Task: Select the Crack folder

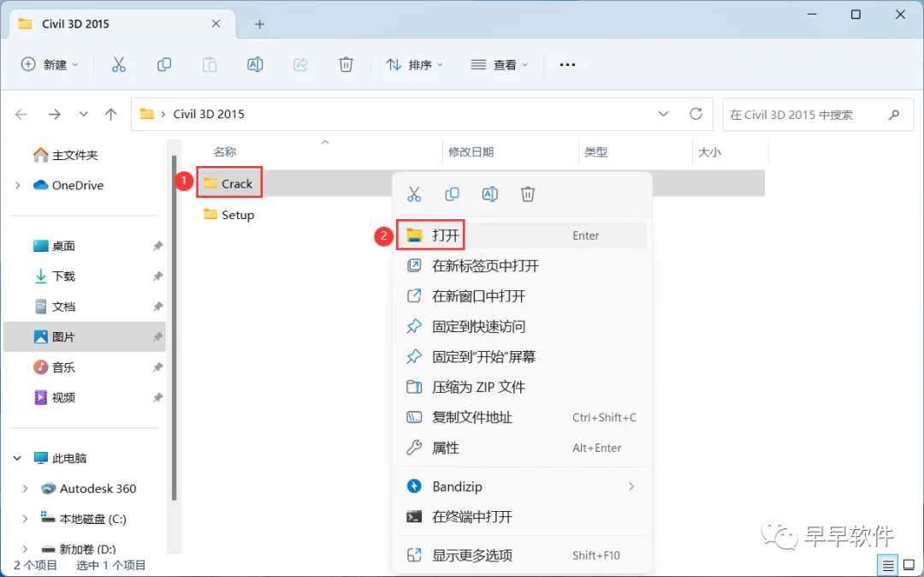Action: 228,184
